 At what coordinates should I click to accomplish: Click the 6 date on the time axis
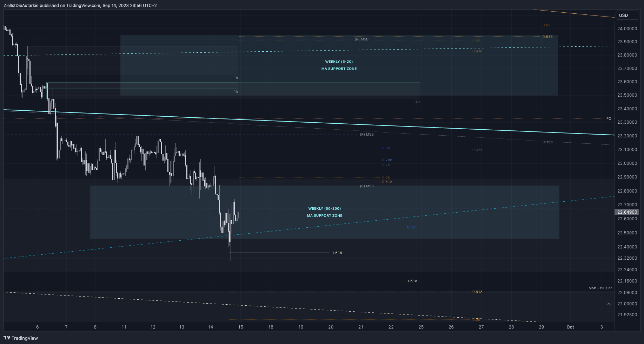click(x=38, y=327)
